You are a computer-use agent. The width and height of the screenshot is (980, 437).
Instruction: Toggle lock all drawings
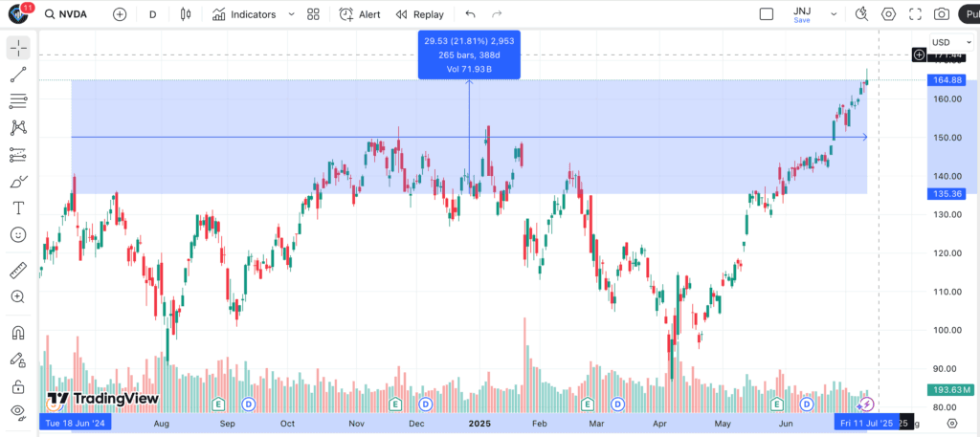(18, 386)
